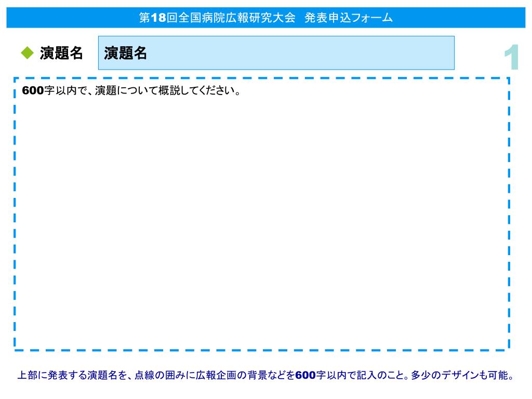
Task: Click the blue footer instruction starting 上部に発表する演題名を
Action: click(265, 375)
